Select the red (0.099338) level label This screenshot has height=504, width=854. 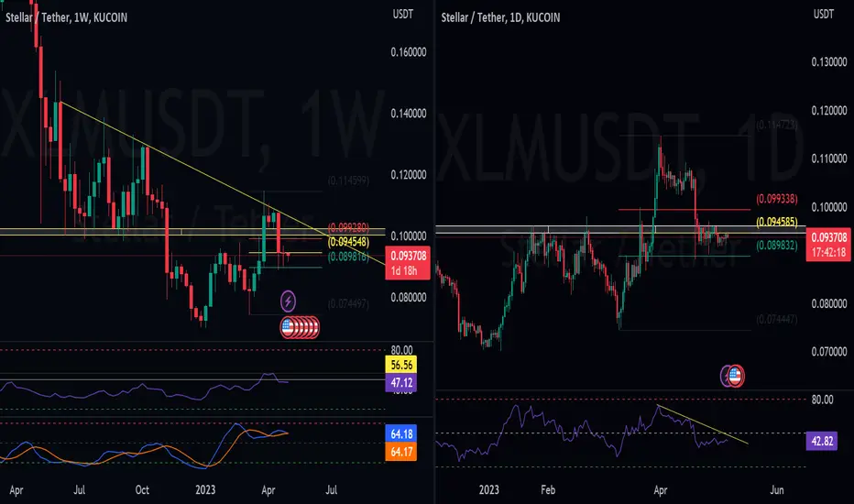point(777,199)
